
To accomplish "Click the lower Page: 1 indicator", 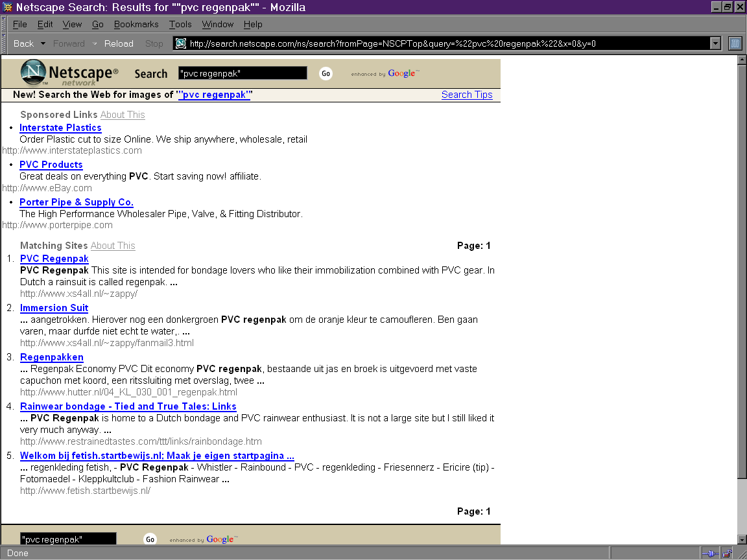I will [x=473, y=511].
